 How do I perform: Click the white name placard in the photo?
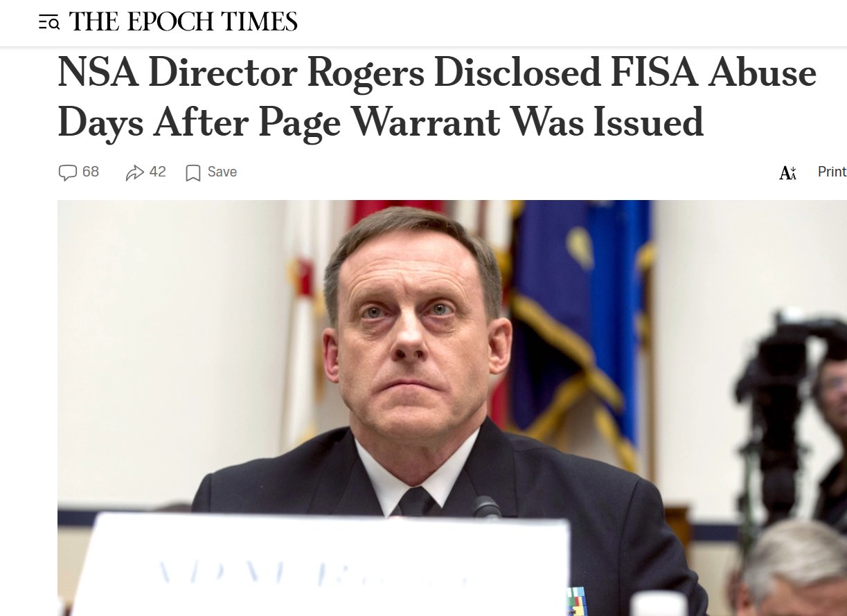pos(322,565)
